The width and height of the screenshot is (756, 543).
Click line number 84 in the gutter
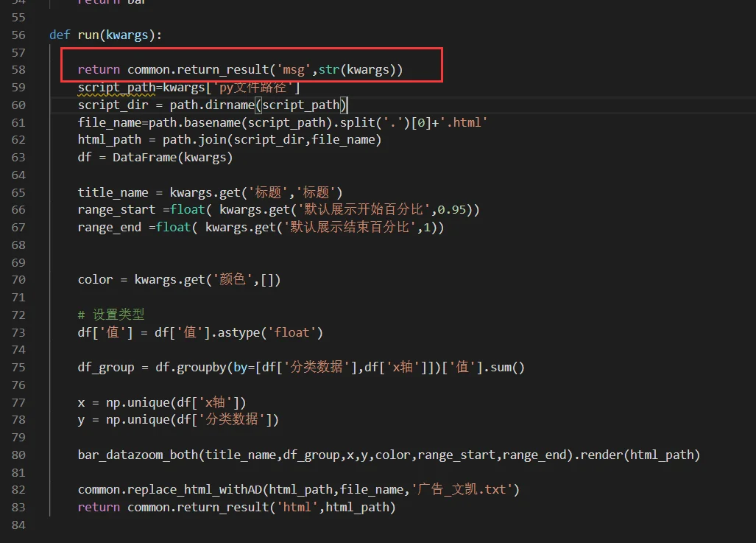pyautogui.click(x=18, y=525)
